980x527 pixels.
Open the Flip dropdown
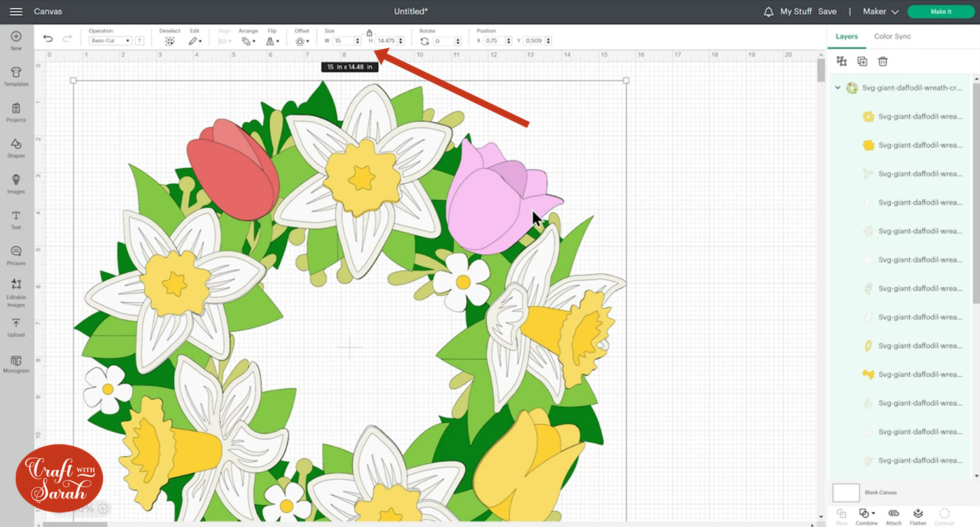274,41
